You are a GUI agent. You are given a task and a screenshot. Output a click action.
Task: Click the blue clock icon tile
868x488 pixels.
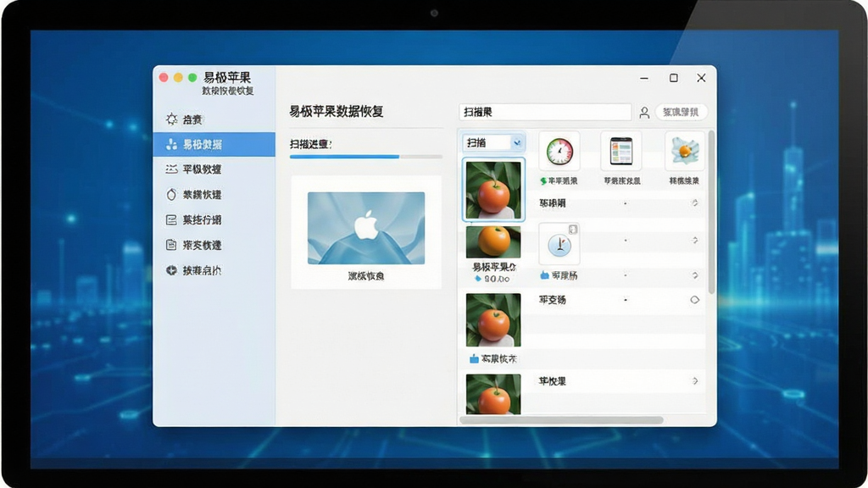(559, 244)
